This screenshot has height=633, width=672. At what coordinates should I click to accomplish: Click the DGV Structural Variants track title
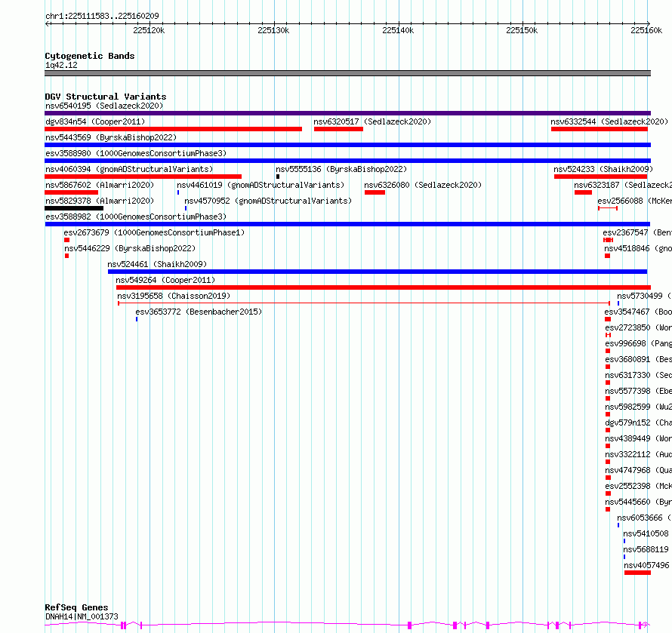(106, 97)
